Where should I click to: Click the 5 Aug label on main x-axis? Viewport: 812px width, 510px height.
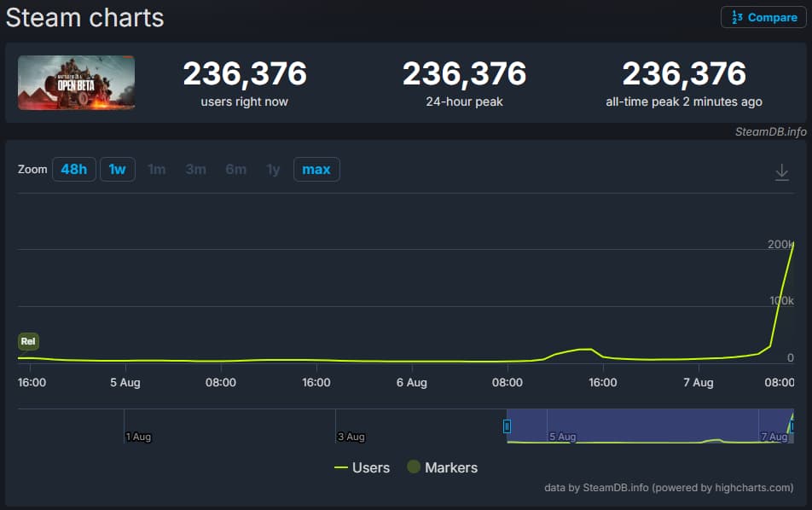pyautogui.click(x=125, y=383)
